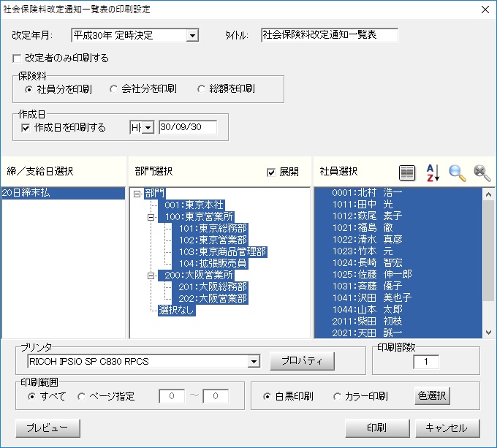Select 201:大阪総務部 department
The height and width of the screenshot is (448, 497).
(210, 287)
